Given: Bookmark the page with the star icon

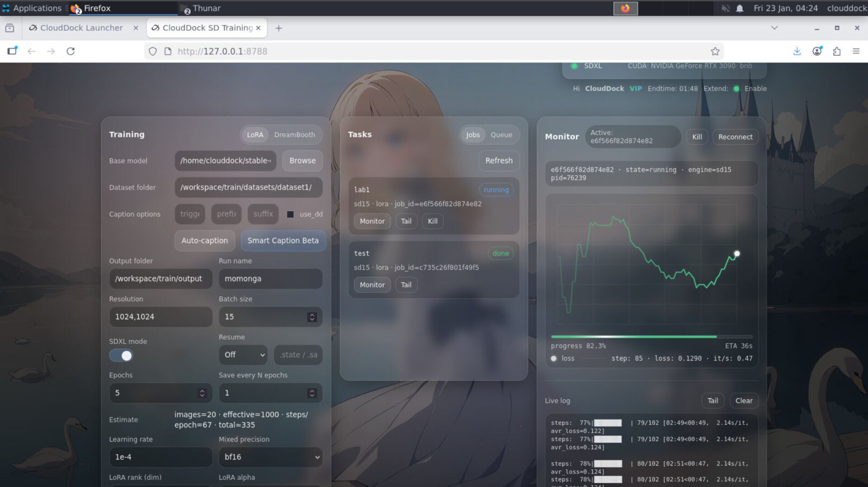Looking at the screenshot, I should click(x=715, y=51).
